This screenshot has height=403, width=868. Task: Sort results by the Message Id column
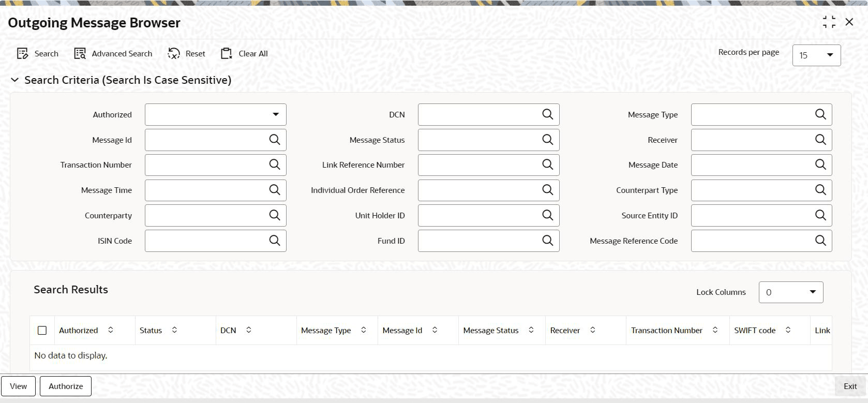click(x=435, y=330)
